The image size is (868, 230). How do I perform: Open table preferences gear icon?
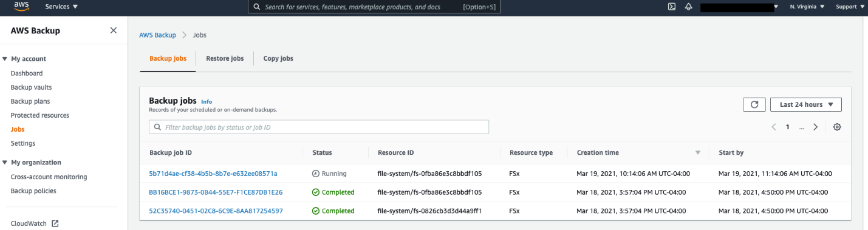(837, 127)
